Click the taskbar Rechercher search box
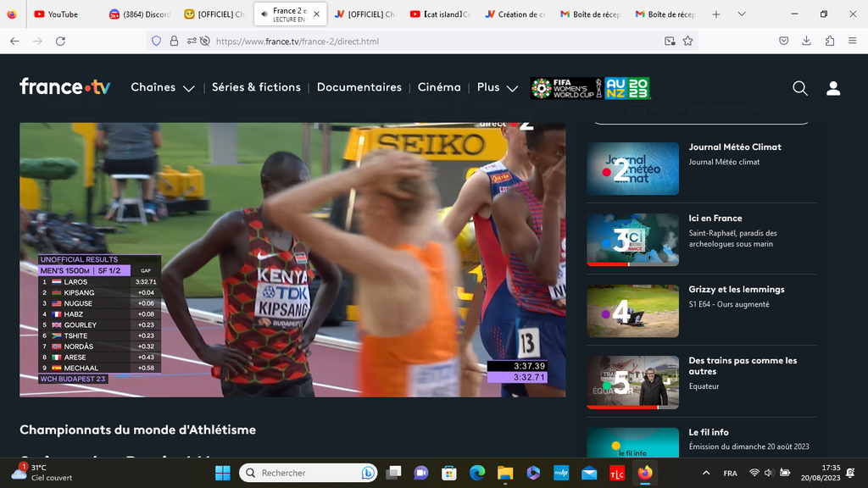Image resolution: width=868 pixels, height=488 pixels. click(309, 473)
